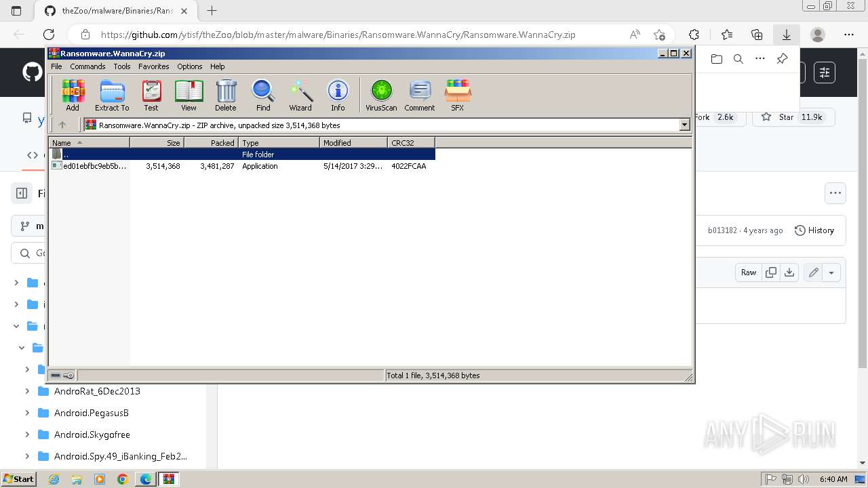Screen dimensions: 868x488
Task: Open the View tool in WinRAR
Action: [x=189, y=95]
